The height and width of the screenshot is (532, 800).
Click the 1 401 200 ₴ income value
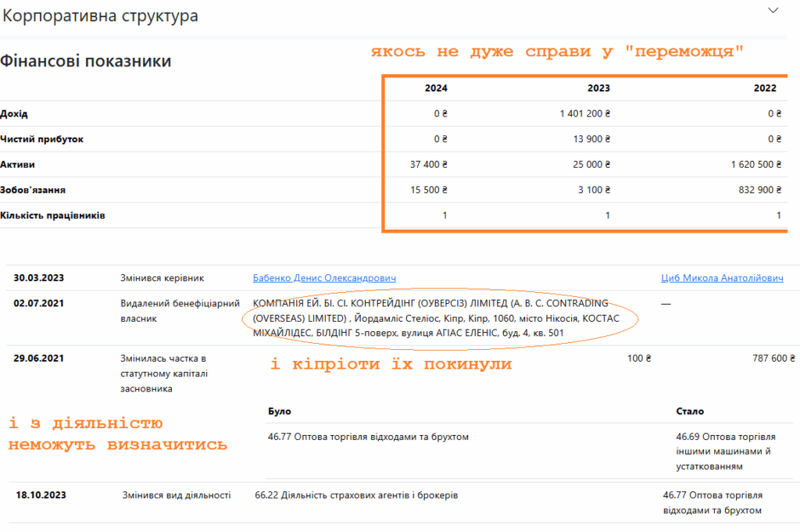pos(584,114)
